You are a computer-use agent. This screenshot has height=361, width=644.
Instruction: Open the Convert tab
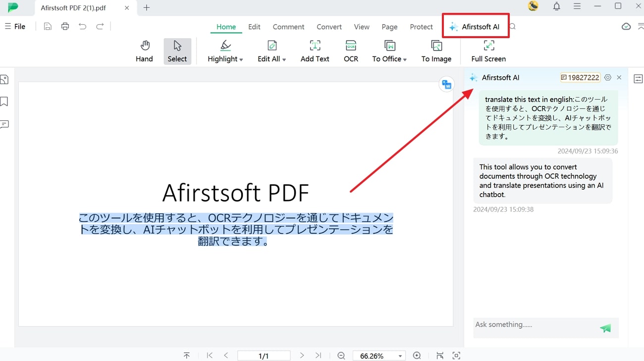point(329,27)
